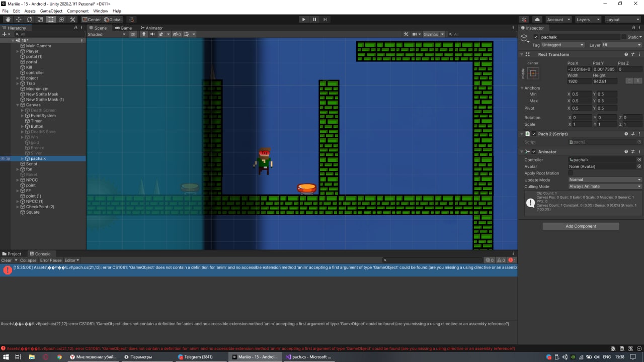Select the Transform tool
Screen dimensions: 644x362
(x=62, y=20)
